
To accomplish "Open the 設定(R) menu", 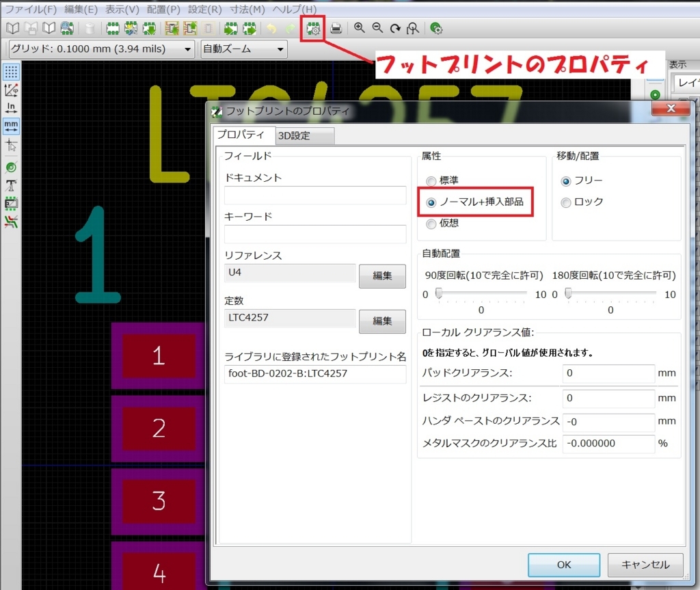I will (x=205, y=10).
